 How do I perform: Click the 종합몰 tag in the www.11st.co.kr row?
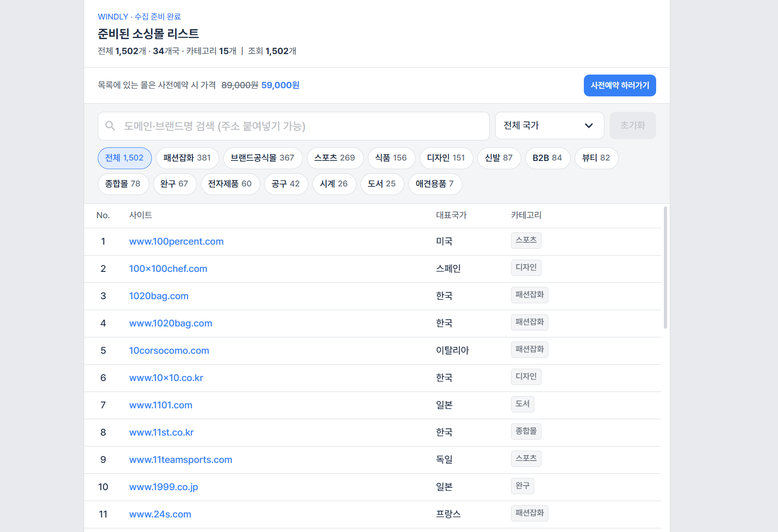[x=526, y=431]
